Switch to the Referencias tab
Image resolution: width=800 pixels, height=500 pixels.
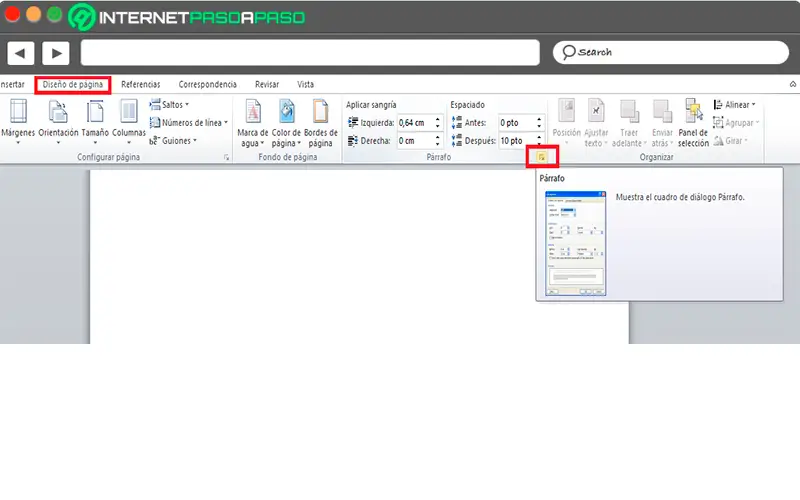pyautogui.click(x=141, y=84)
